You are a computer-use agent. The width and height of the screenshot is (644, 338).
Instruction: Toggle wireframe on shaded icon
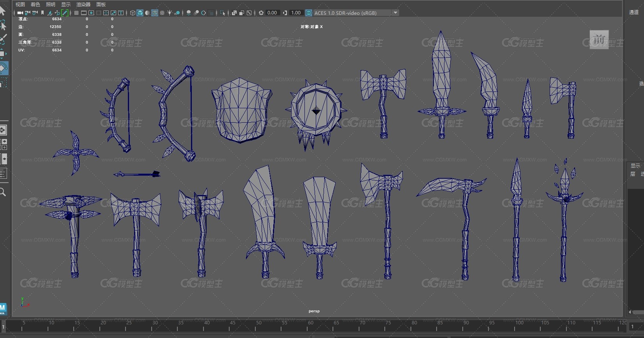click(155, 13)
